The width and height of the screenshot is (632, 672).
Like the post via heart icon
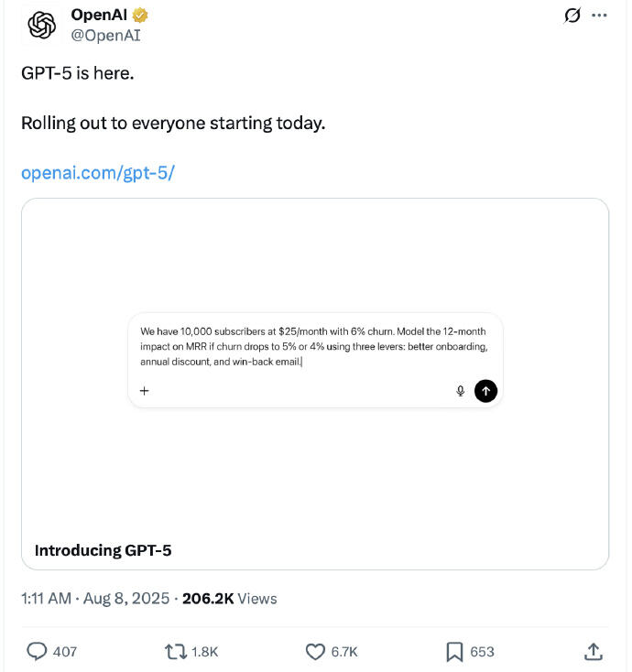(315, 652)
